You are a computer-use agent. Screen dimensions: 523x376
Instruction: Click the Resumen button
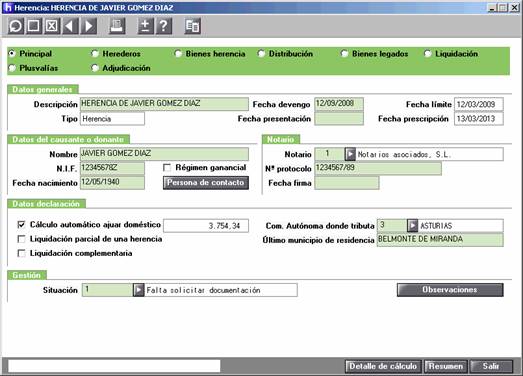click(446, 366)
